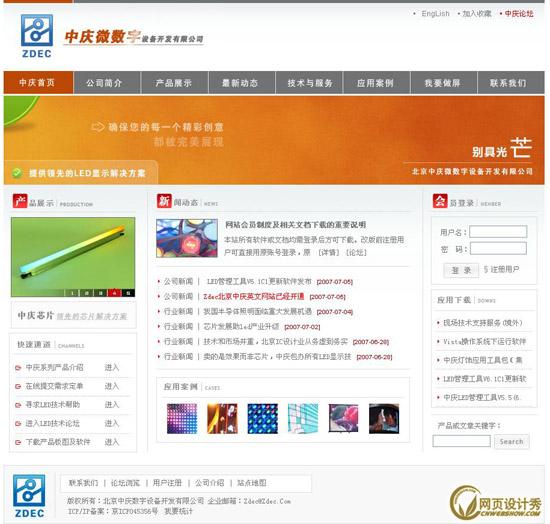Open the 产品展示 navigation tab
This screenshot has height=524, width=550.
tap(175, 82)
